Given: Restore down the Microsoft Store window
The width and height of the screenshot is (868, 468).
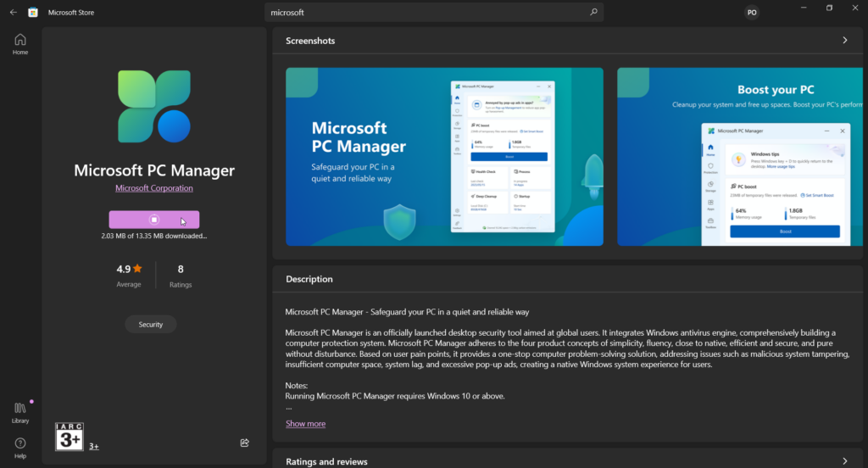Looking at the screenshot, I should (x=829, y=8).
